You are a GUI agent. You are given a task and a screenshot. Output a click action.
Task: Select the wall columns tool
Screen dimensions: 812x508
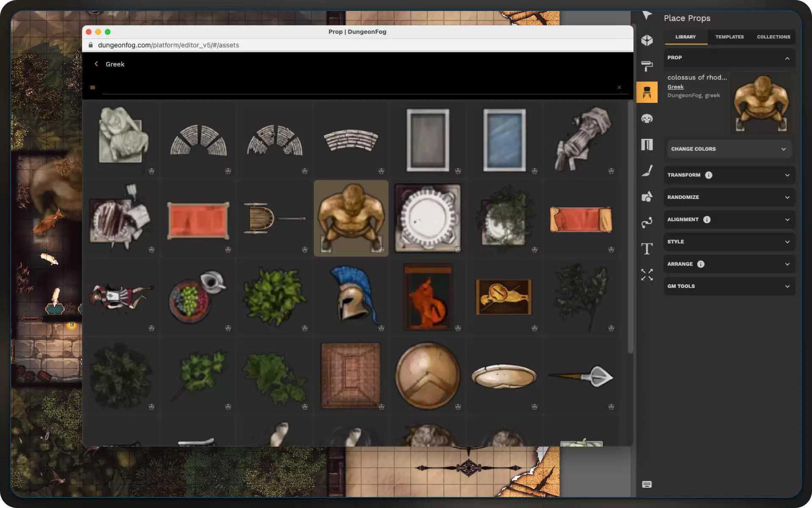(x=647, y=145)
